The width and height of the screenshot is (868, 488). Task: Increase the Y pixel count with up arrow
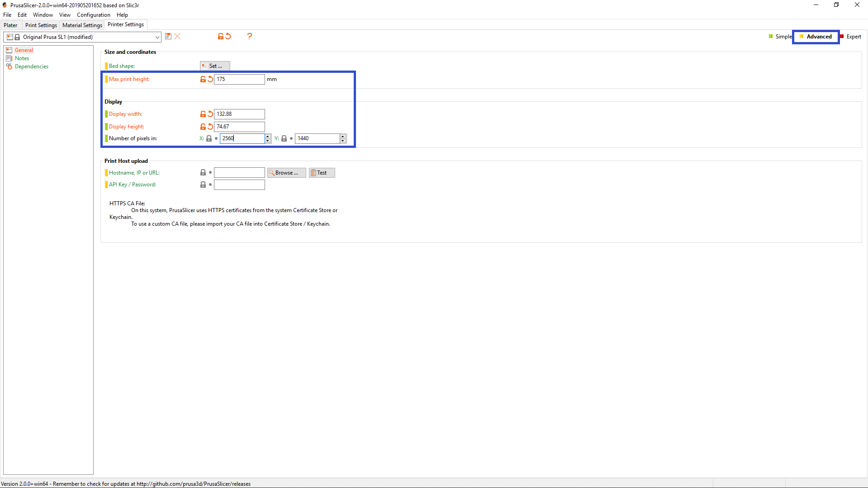[343, 136]
